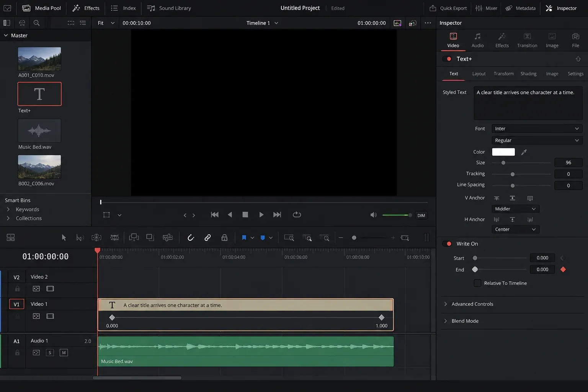Toggle the Position Lock padlock icon
Screen dimensions: 588x392
coord(224,238)
